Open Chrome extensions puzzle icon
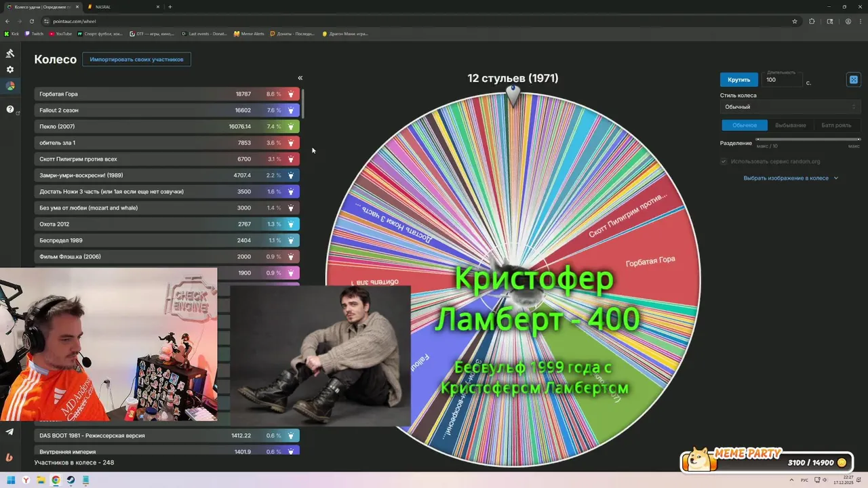The image size is (868, 488). pos(812,21)
